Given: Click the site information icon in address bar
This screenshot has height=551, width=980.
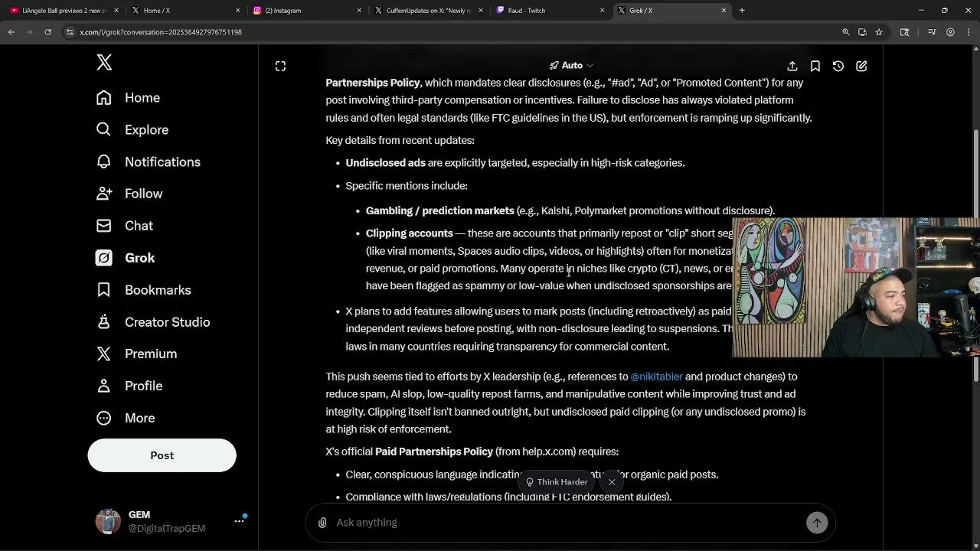Looking at the screenshot, I should pos(70,32).
